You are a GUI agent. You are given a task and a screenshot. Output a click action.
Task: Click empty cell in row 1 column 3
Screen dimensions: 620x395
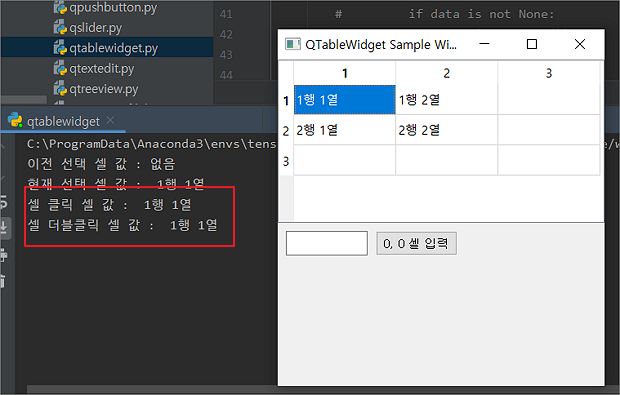pyautogui.click(x=549, y=100)
